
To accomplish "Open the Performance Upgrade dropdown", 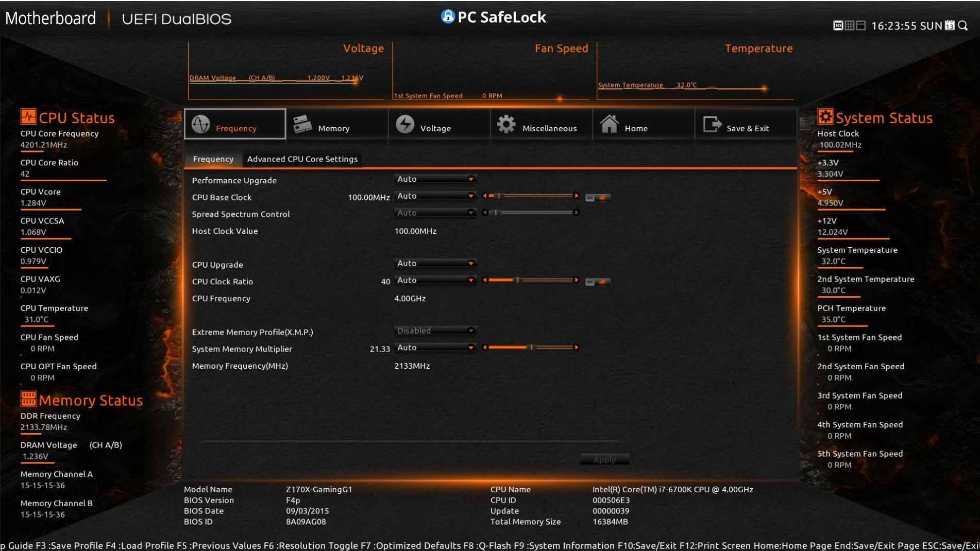I will [435, 179].
